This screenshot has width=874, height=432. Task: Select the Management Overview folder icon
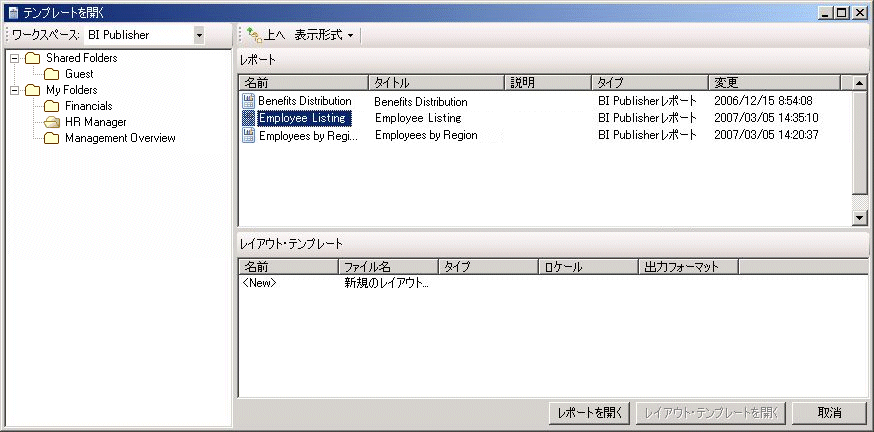52,138
